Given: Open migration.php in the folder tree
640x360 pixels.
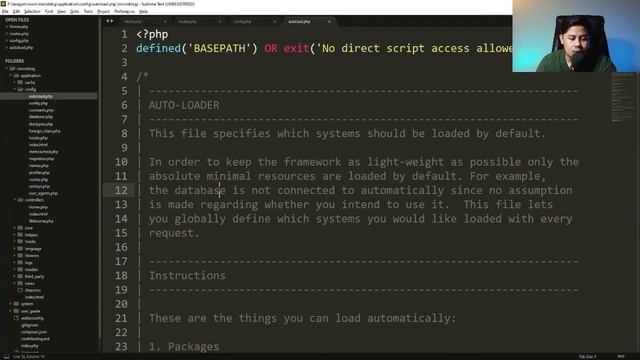Looking at the screenshot, I should click(41, 159).
